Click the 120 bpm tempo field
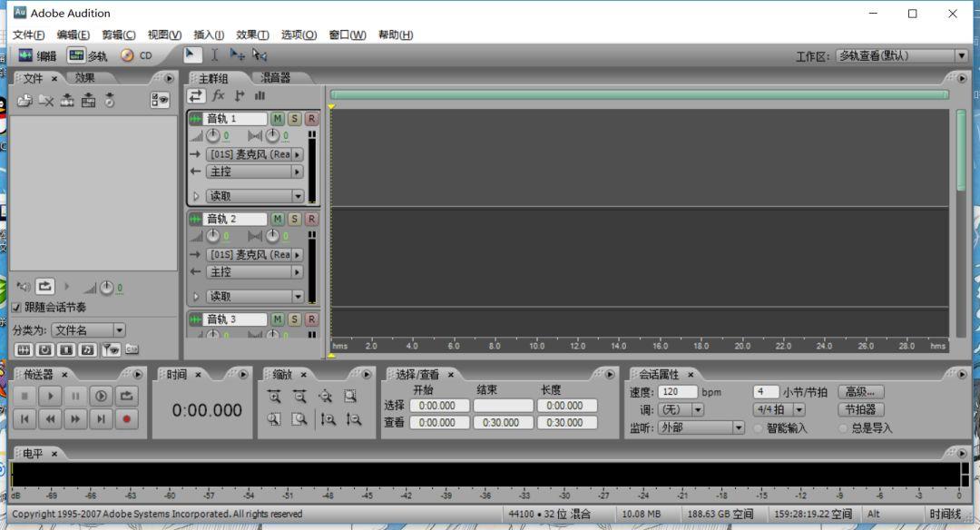 679,391
